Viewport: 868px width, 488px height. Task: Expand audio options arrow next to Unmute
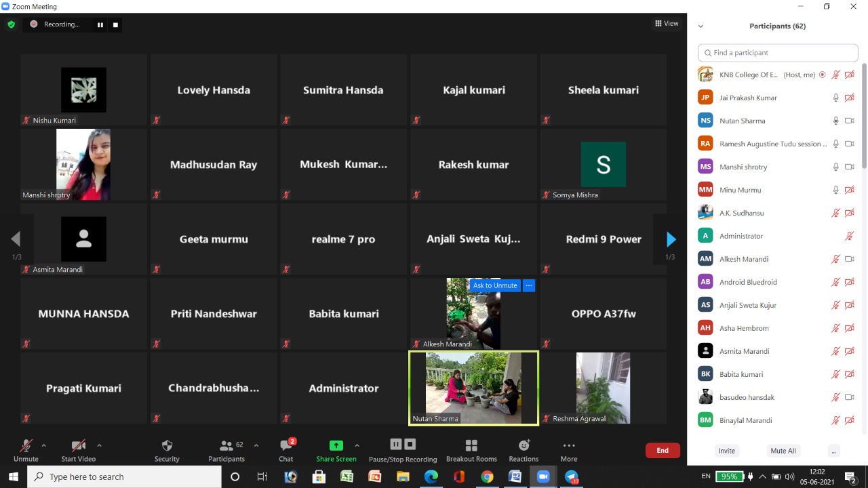pos(43,445)
